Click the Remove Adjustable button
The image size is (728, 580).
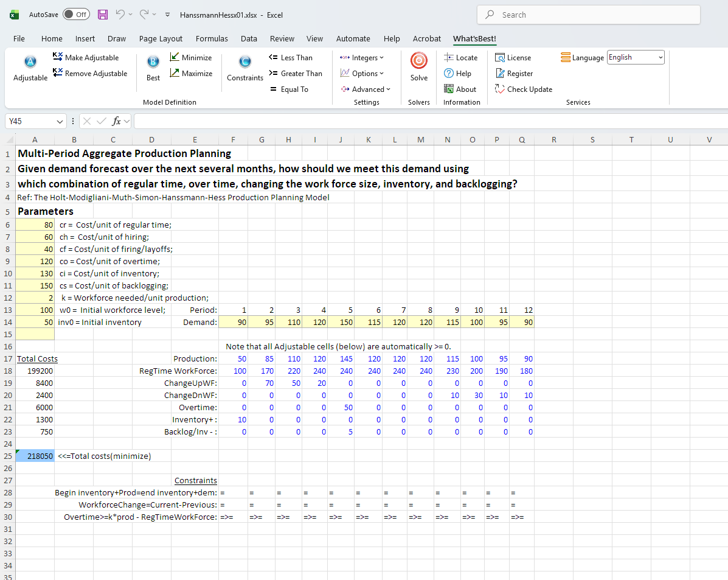(90, 73)
